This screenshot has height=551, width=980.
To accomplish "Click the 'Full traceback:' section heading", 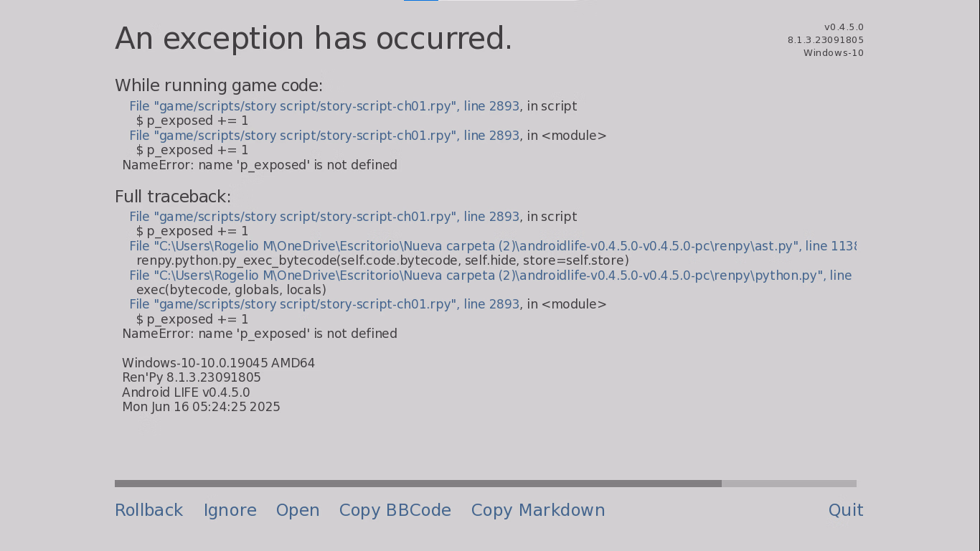I will click(x=173, y=197).
